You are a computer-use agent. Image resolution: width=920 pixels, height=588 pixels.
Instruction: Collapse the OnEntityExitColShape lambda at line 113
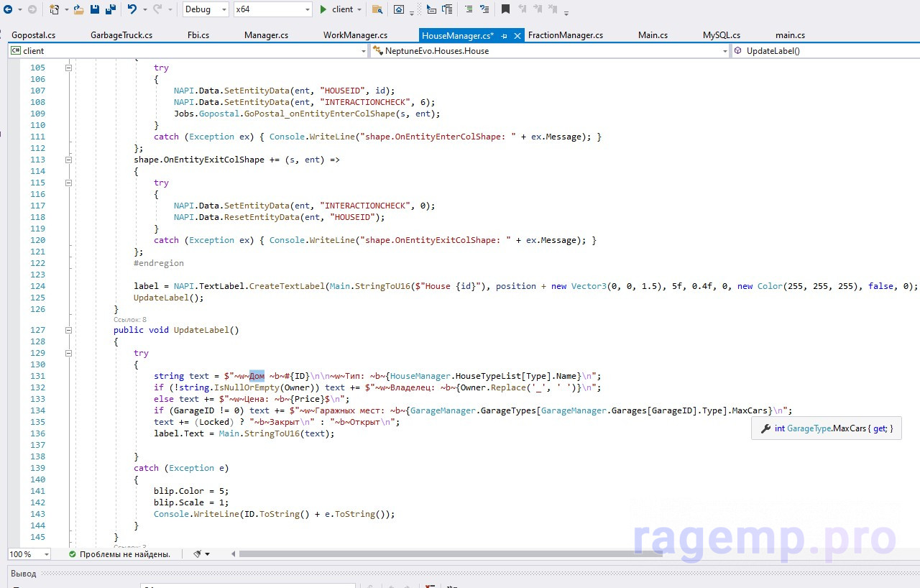click(69, 160)
